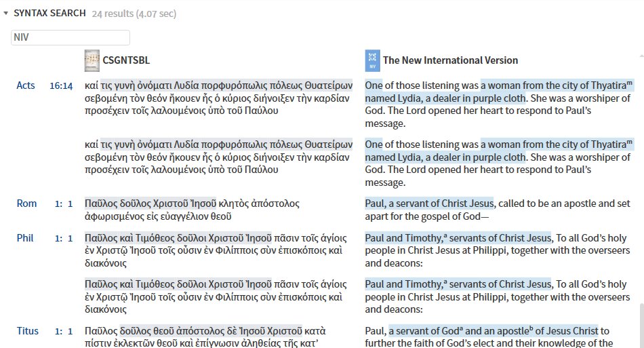
Task: Open the Titus book reference link
Action: [x=28, y=331]
